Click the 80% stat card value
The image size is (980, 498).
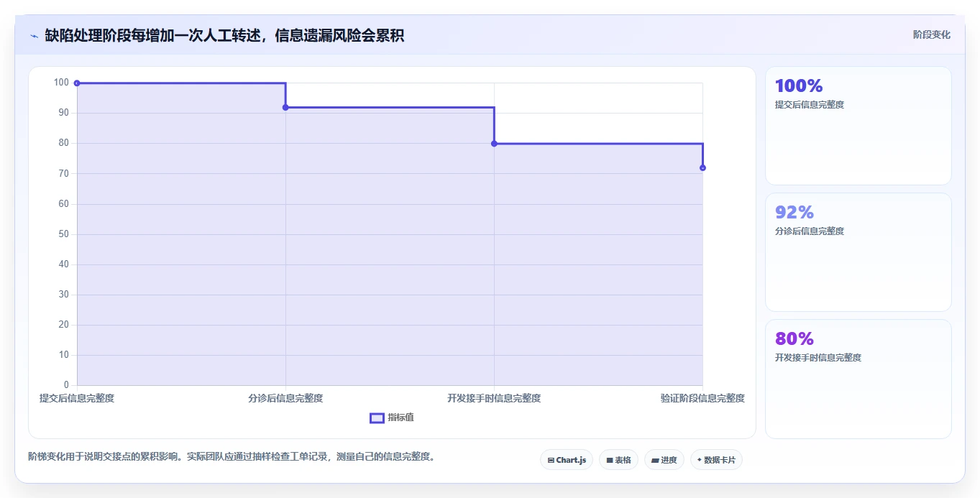click(794, 339)
